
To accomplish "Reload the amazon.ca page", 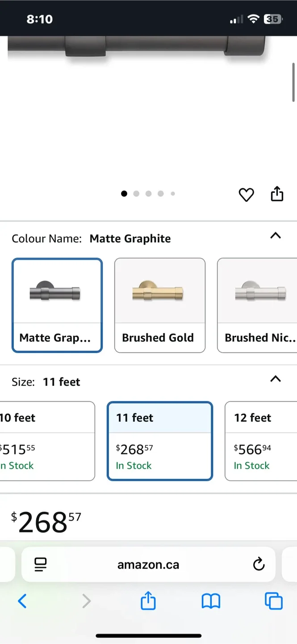I will tap(259, 564).
